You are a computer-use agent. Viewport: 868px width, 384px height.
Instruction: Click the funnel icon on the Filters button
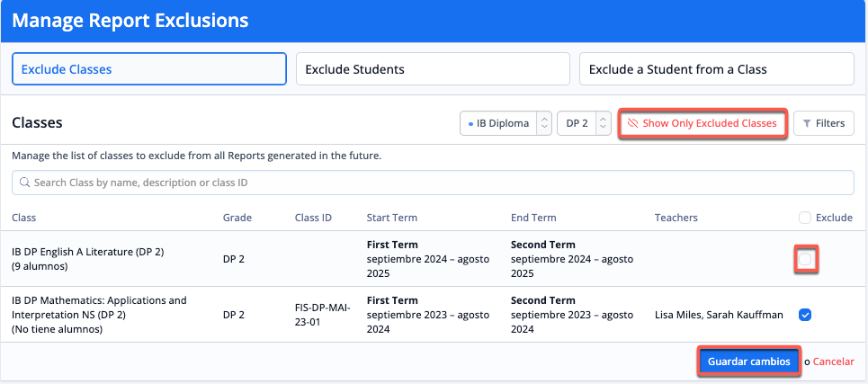click(807, 123)
